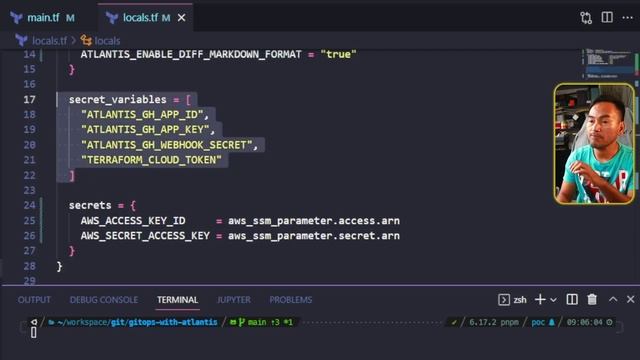The width and height of the screenshot is (640, 360).
Task: Create a new terminal with plus icon
Action: click(540, 299)
